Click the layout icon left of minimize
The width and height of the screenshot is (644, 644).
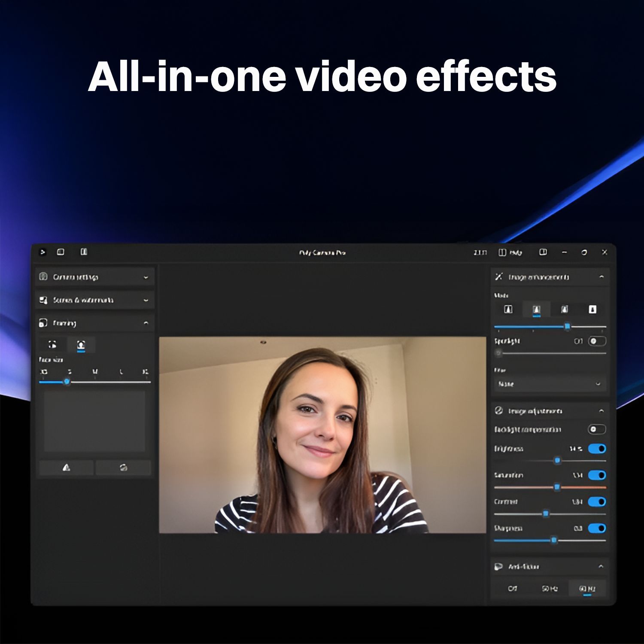tap(543, 252)
